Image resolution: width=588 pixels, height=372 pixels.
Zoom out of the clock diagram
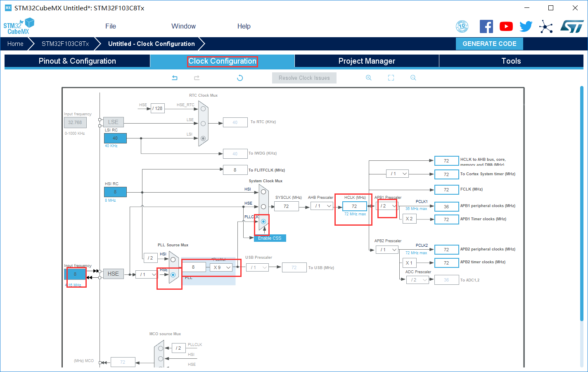tap(413, 78)
